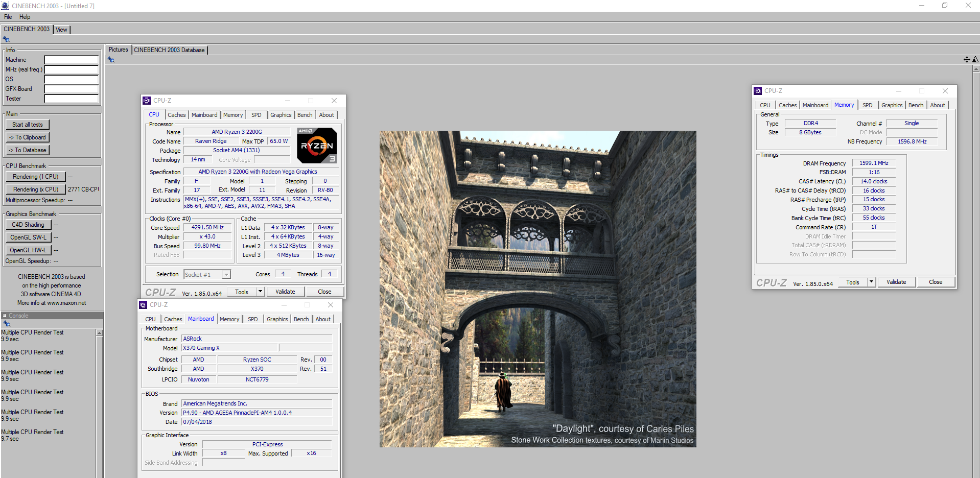This screenshot has width=980, height=478.
Task: Click the GFX-Board input field
Action: coord(71,89)
